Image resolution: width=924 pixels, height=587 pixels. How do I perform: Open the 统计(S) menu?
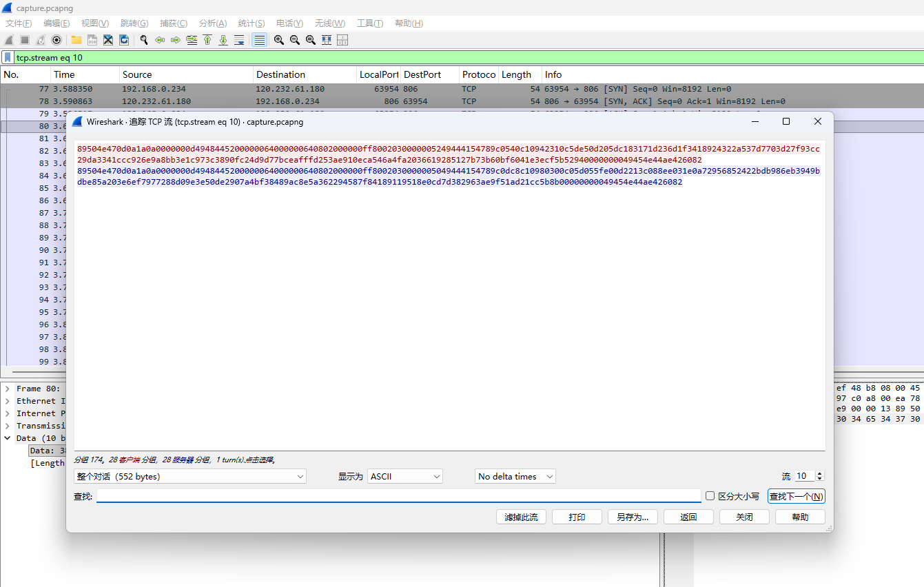pyautogui.click(x=251, y=23)
